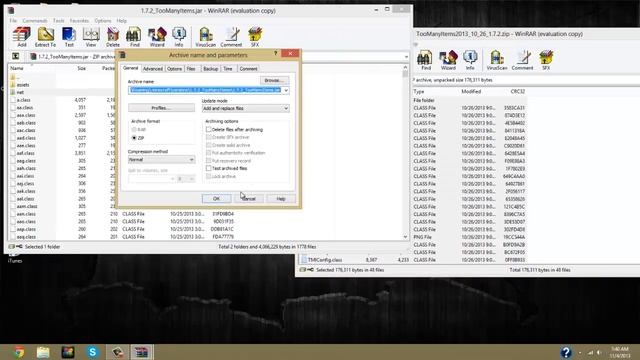Switch to the Backup tab

pos(211,69)
